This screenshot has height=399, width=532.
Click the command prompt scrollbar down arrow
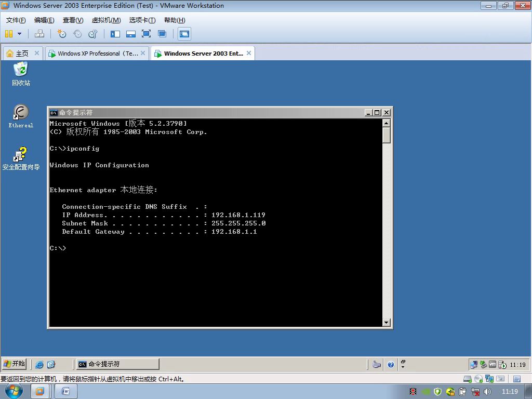pyautogui.click(x=386, y=322)
